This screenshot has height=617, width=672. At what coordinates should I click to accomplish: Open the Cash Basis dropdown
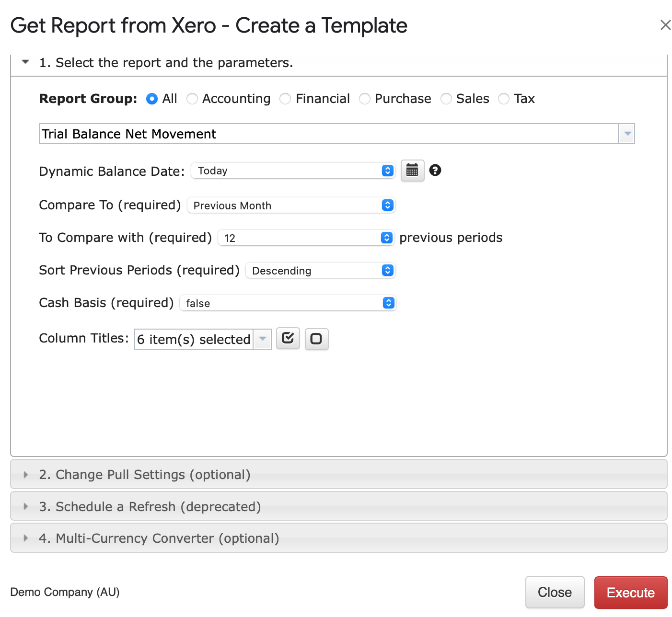click(x=288, y=303)
